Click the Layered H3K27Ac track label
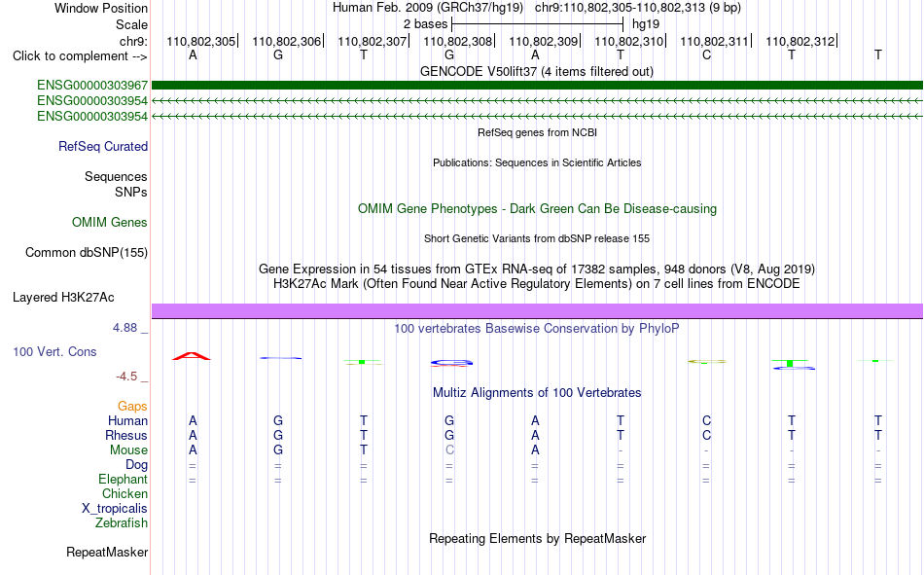The image size is (924, 575). click(x=63, y=298)
